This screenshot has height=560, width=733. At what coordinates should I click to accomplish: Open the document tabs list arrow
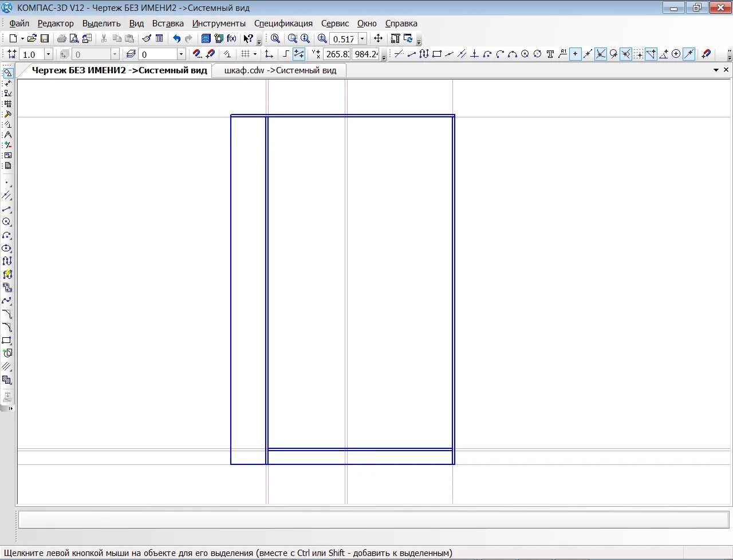716,70
